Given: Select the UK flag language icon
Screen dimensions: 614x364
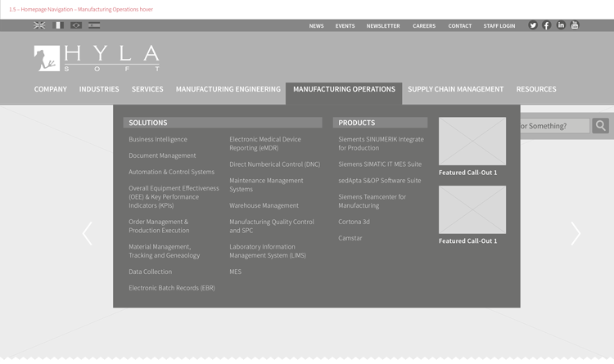Looking at the screenshot, I should coord(39,25).
